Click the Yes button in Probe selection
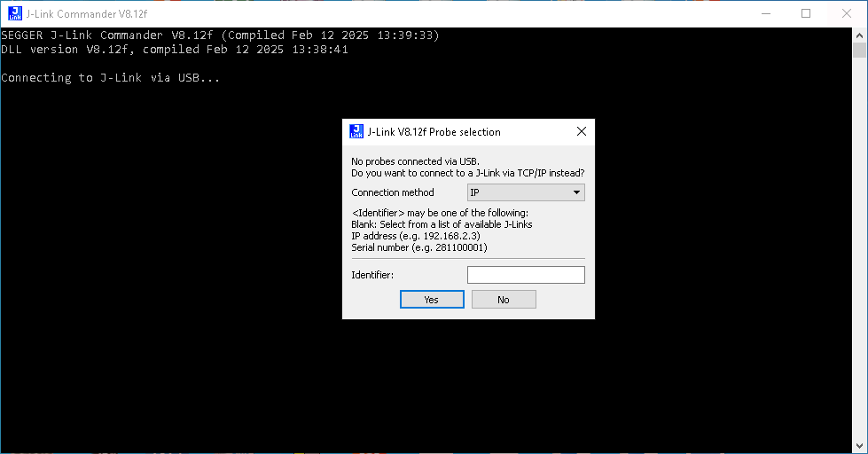This screenshot has height=454, width=868. pos(432,300)
